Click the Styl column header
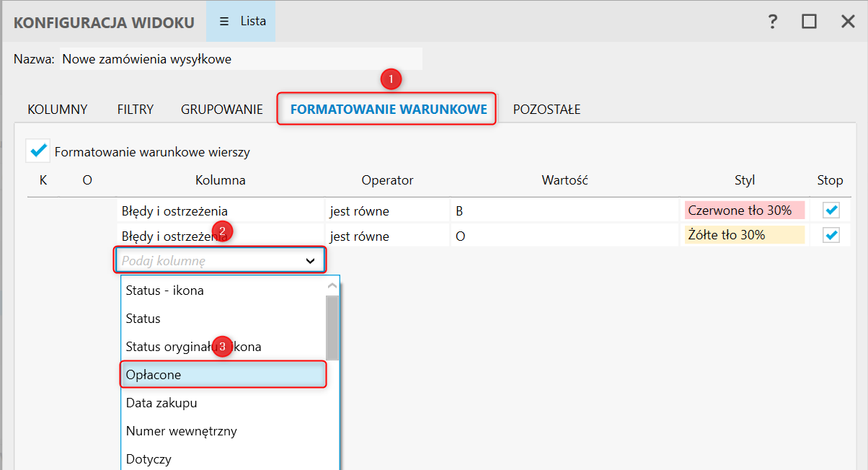The image size is (868, 470). pyautogui.click(x=744, y=180)
